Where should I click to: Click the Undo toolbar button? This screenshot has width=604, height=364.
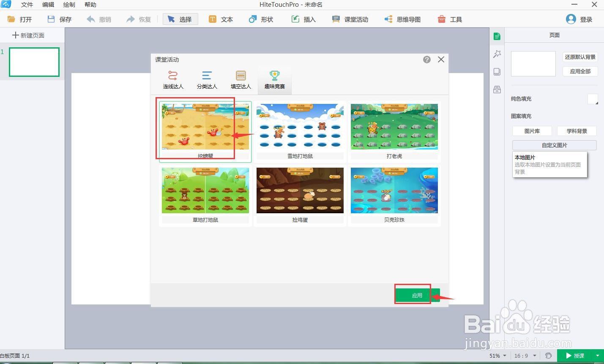(x=99, y=19)
